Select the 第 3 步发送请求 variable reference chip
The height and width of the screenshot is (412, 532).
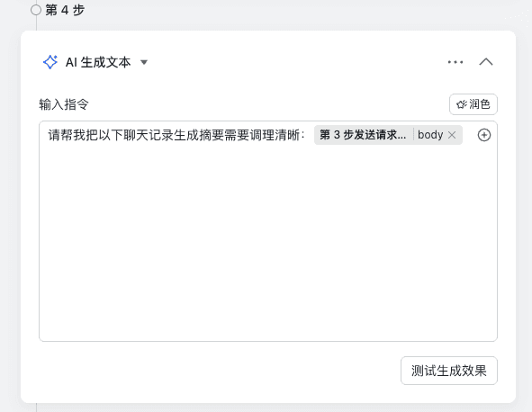(x=363, y=135)
